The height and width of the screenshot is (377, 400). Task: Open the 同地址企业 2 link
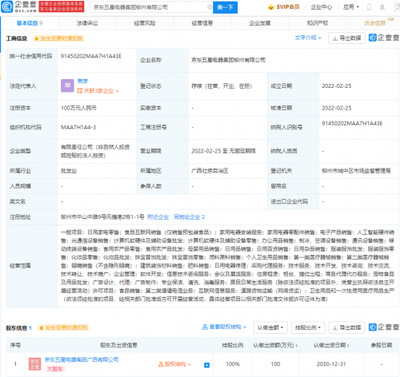click(x=189, y=217)
